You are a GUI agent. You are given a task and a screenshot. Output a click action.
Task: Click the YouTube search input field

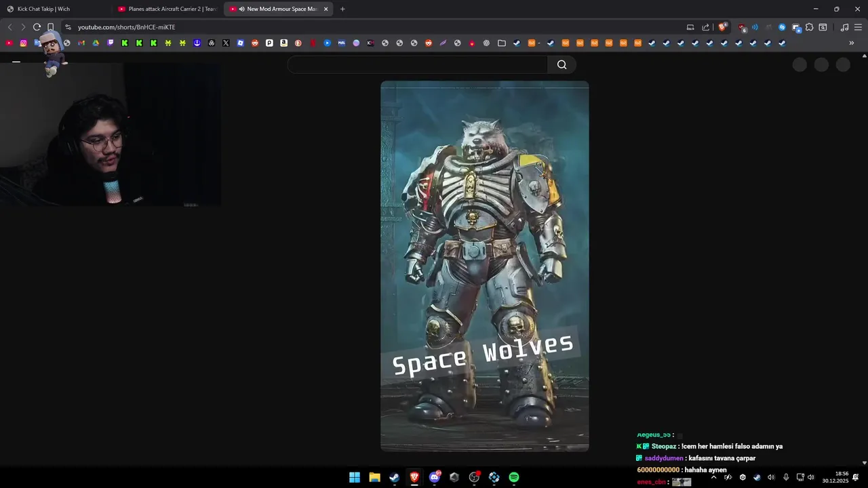pyautogui.click(x=417, y=64)
